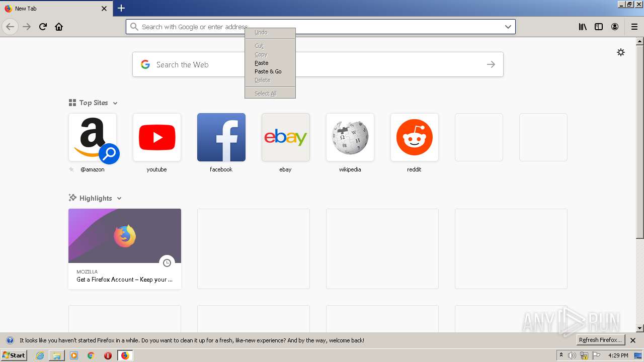Click the scrollbar down arrow
This screenshot has height=362, width=644.
639,328
